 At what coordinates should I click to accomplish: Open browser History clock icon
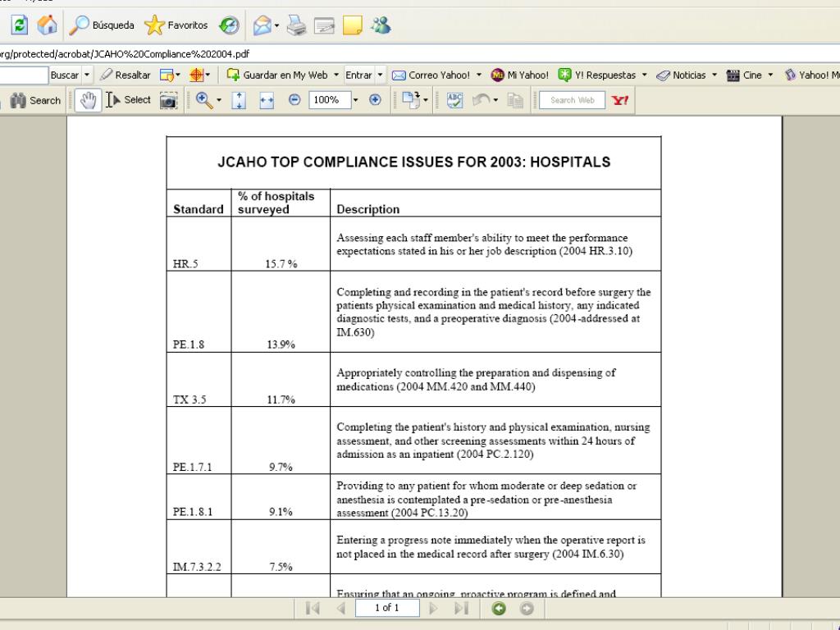tap(229, 25)
